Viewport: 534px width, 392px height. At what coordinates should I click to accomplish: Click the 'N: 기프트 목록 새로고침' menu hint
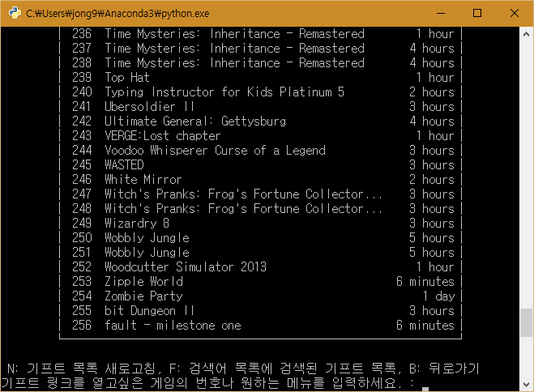[82, 369]
